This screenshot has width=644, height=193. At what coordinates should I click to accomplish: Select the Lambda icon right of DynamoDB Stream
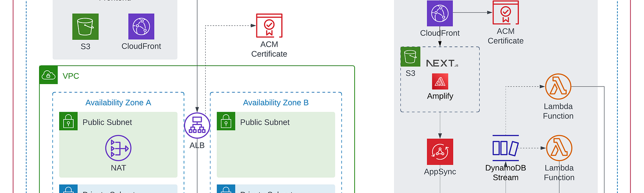click(559, 148)
